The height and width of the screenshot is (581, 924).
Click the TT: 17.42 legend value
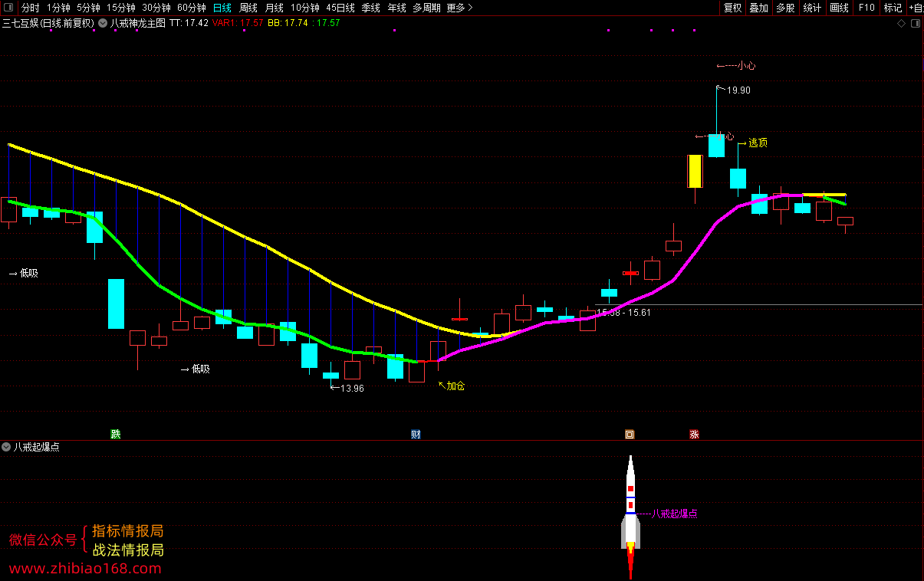[x=189, y=23]
